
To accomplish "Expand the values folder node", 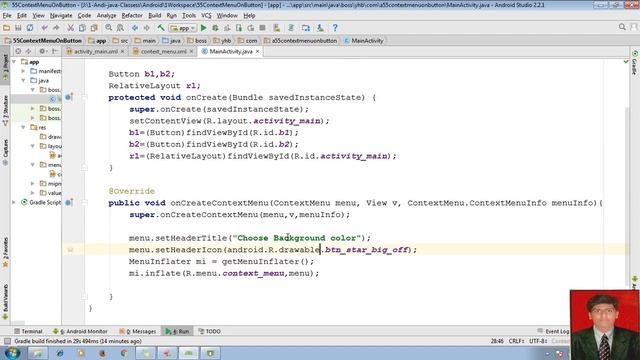I will tap(33, 193).
